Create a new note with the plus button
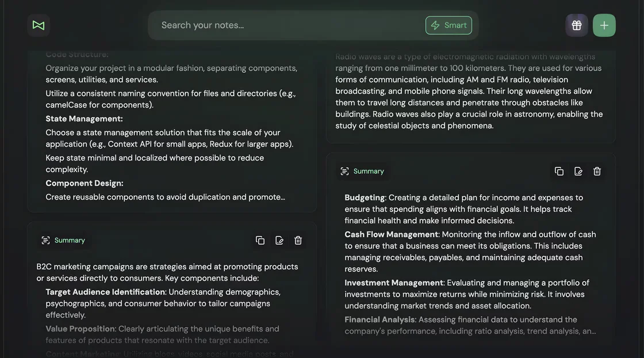Viewport: 644px width, 358px height. pos(604,25)
